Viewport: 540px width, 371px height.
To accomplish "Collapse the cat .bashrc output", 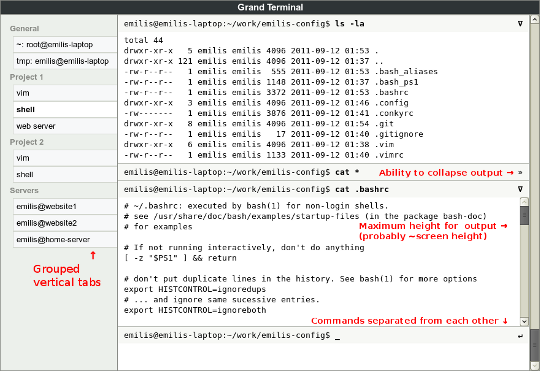I will point(520,189).
